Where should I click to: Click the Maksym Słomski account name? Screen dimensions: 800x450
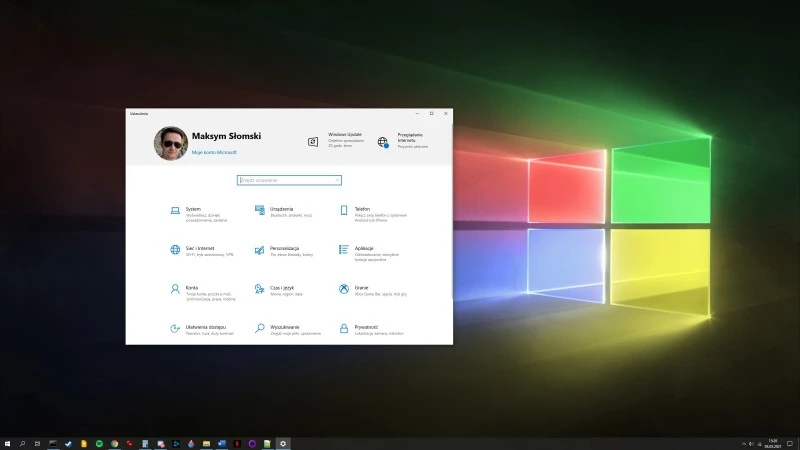(227, 136)
